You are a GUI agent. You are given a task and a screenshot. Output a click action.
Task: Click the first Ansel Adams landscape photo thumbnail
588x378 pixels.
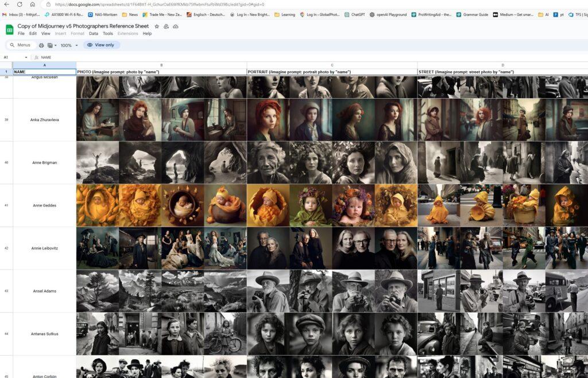(x=98, y=291)
